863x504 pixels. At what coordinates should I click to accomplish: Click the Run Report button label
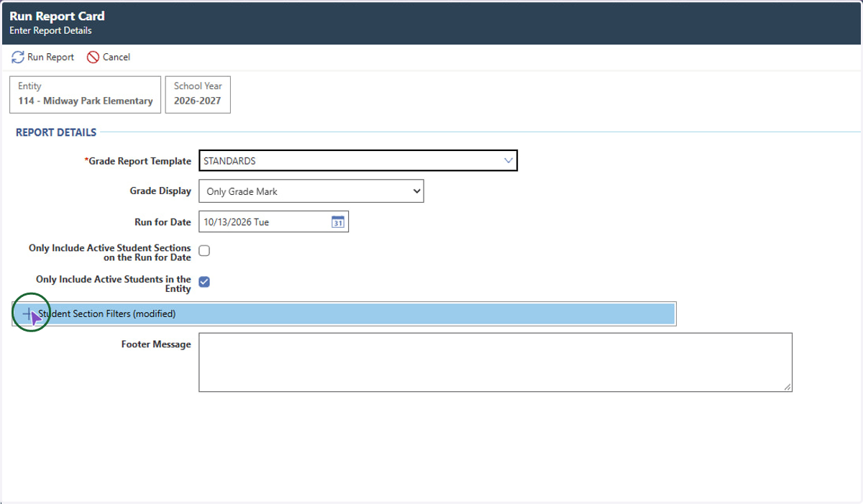pyautogui.click(x=50, y=57)
